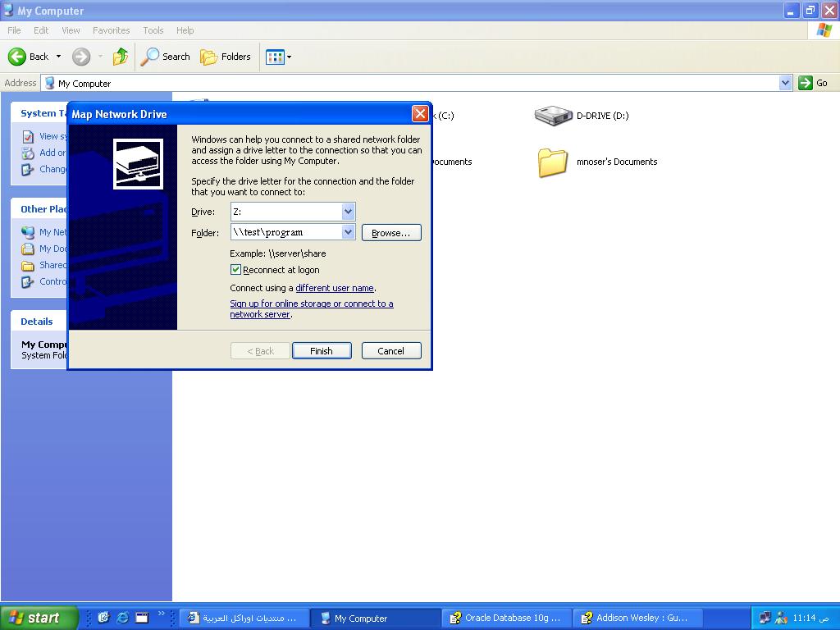Open the Address bar dropdown arrow
840x630 pixels.
pos(785,83)
